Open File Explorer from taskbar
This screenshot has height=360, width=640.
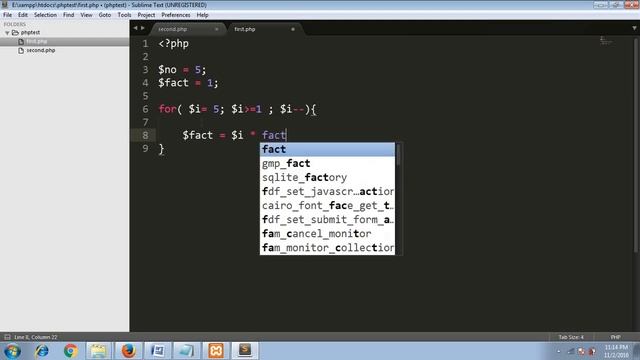click(98, 351)
